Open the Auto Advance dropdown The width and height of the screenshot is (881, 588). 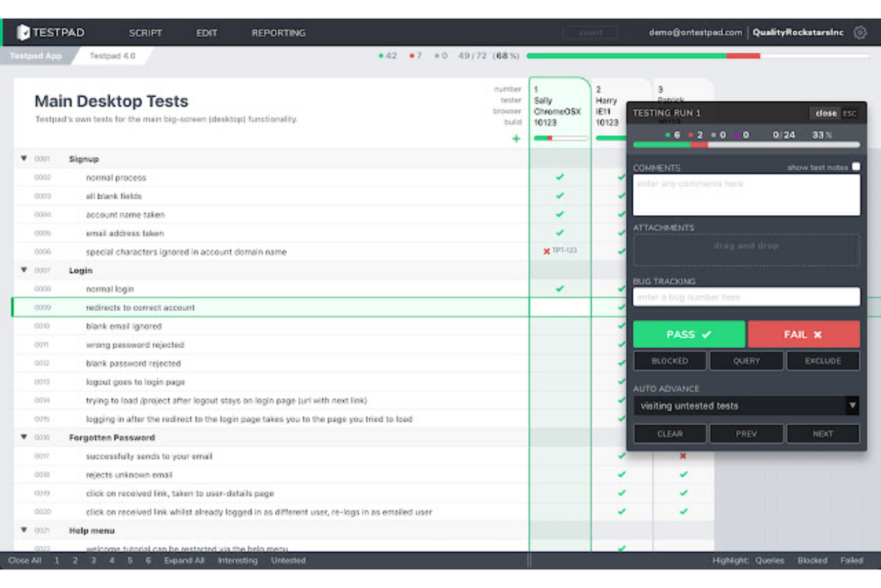point(746,405)
